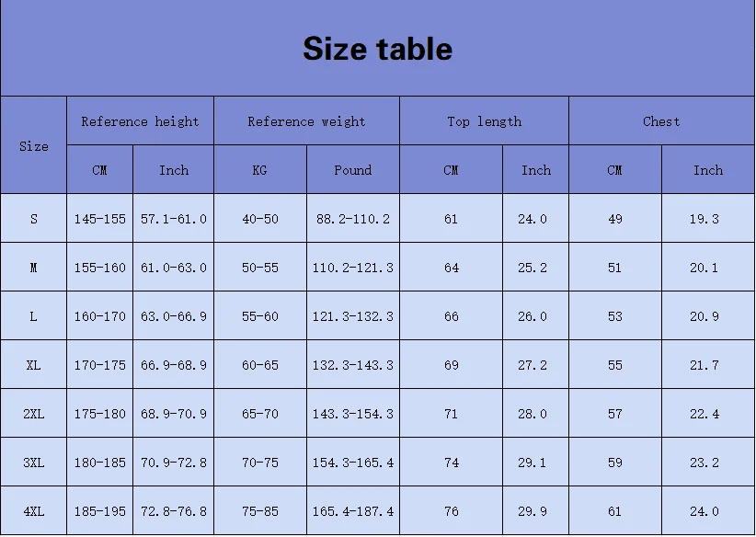Viewport: 756px width, 537px height.
Task: Click the 110.2-121.3 pound cell
Action: tap(353, 268)
